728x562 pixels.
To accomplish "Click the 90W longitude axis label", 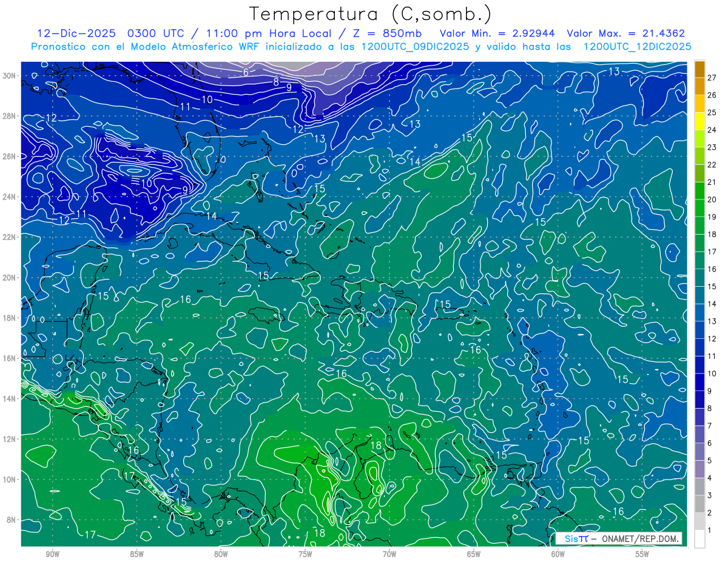I will [x=52, y=554].
